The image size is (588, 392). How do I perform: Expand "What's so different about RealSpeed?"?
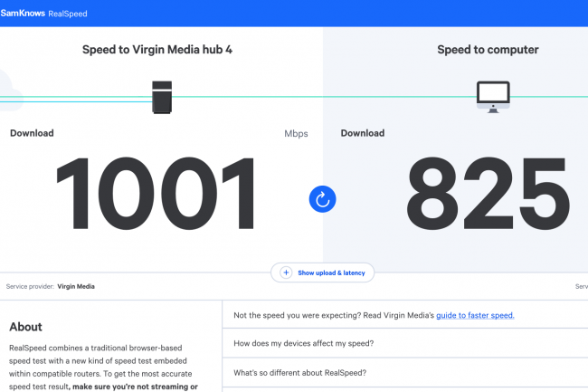tap(405, 372)
